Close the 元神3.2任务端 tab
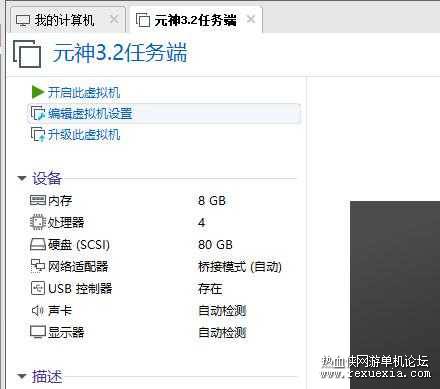The image size is (440, 389). [x=251, y=19]
